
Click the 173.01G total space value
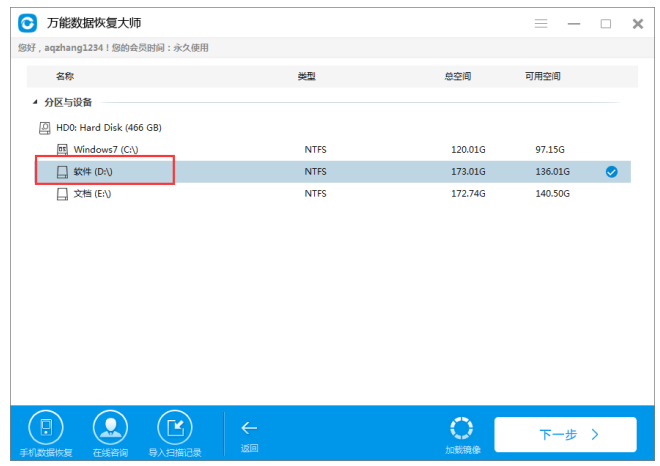point(468,172)
